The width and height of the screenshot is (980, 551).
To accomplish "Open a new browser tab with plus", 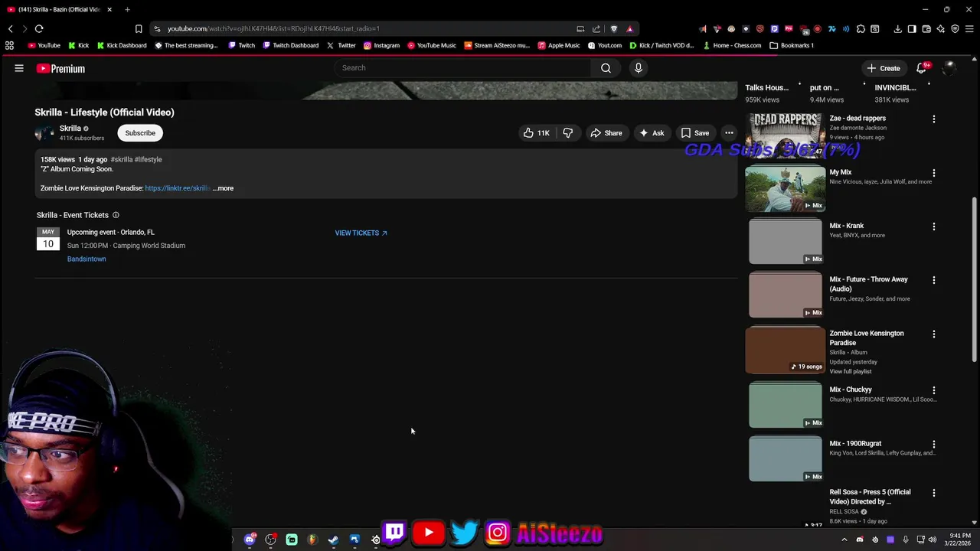I will pos(127,9).
